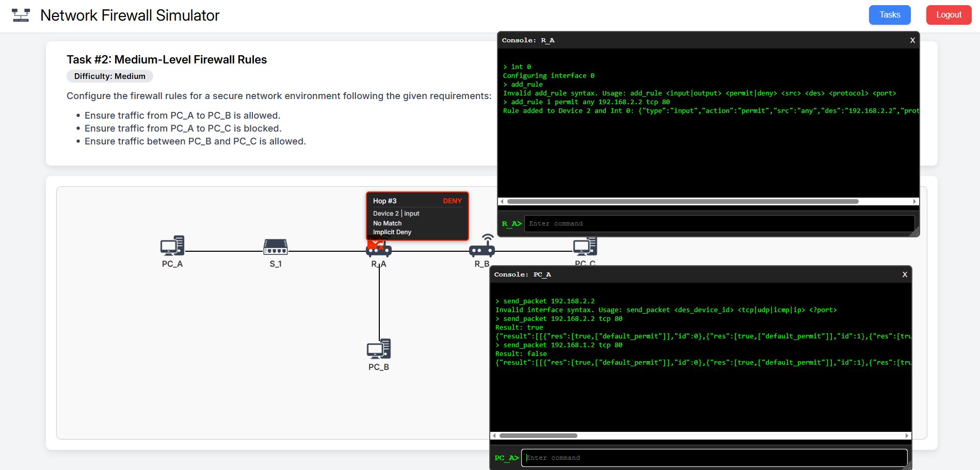The height and width of the screenshot is (470, 980).
Task: Click the Hop #3 DENY tooltip
Action: tap(417, 216)
